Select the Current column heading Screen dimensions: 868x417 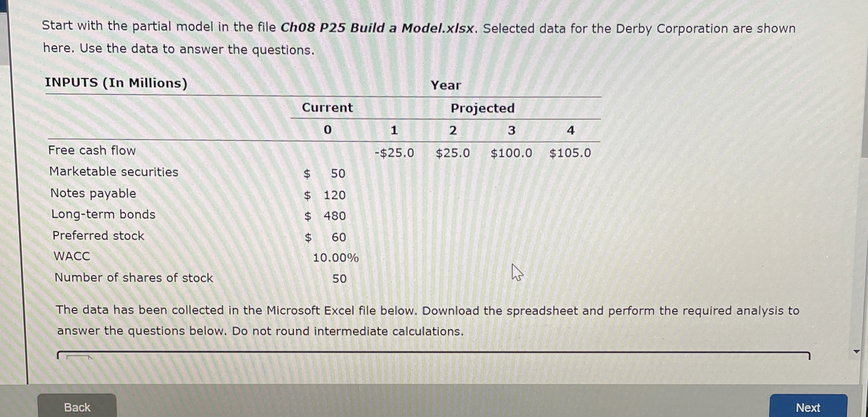click(x=327, y=108)
